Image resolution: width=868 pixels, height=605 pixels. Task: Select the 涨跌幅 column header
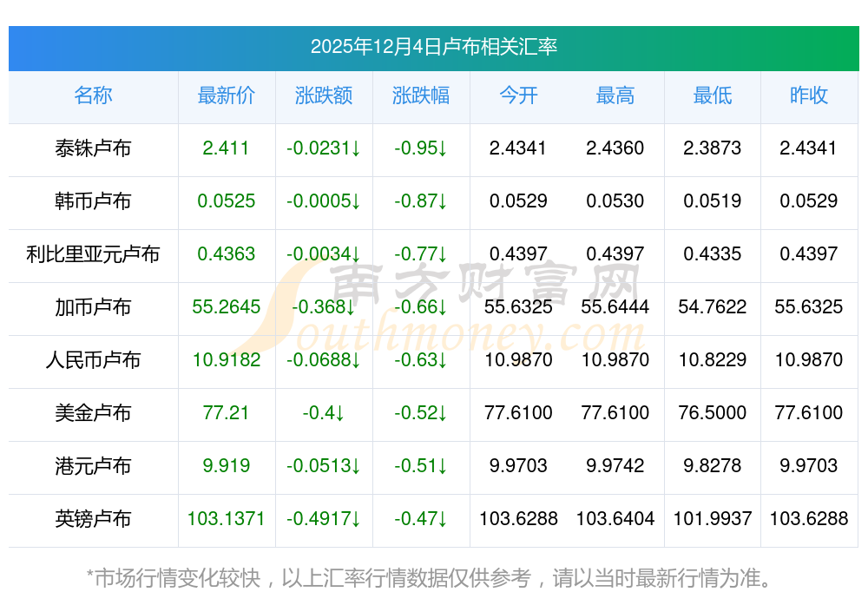(x=420, y=95)
